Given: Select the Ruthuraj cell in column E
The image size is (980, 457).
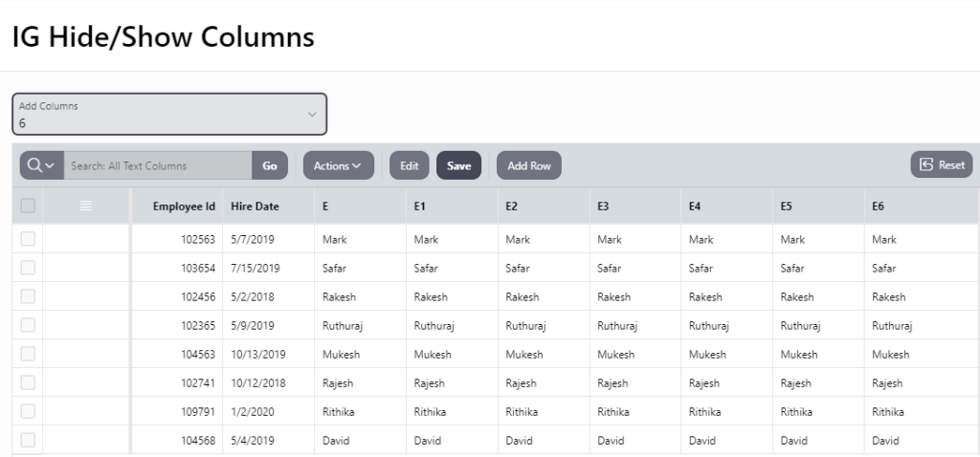Looking at the screenshot, I should [x=342, y=325].
